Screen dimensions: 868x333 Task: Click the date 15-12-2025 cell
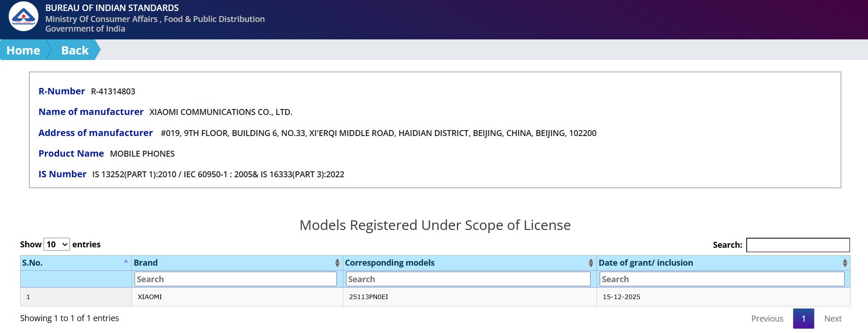(x=621, y=297)
